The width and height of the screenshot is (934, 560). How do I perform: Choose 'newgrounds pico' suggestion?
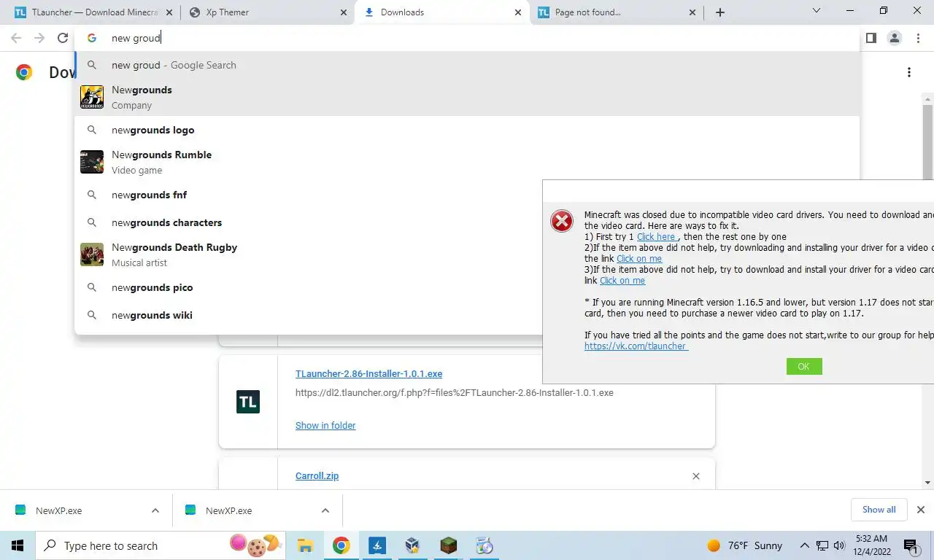309,287
